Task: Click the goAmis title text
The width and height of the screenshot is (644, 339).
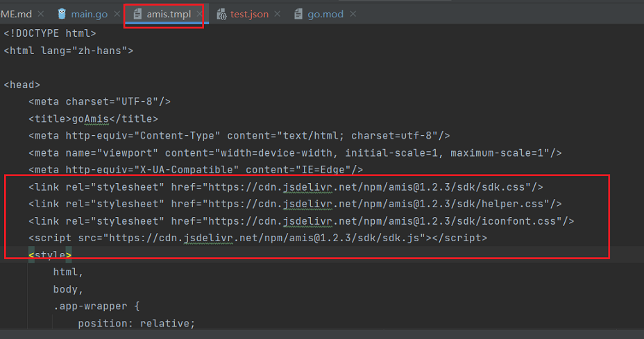Action: (x=90, y=119)
